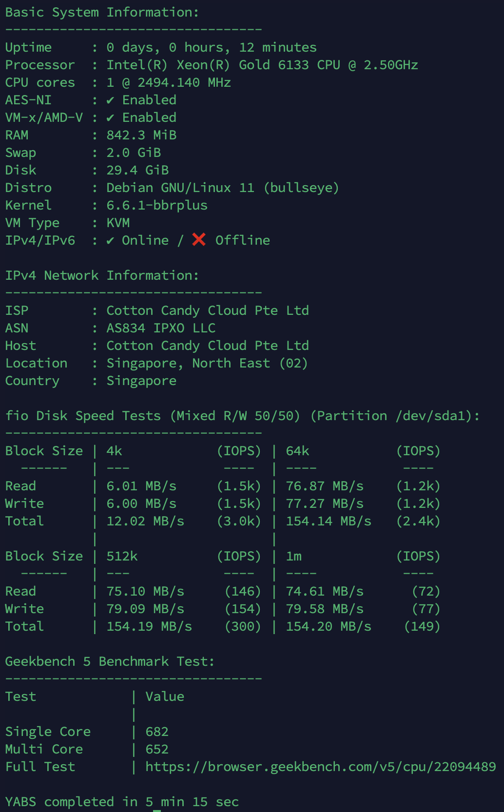Open the Geekbench full test URL
The width and height of the screenshot is (504, 812).
point(320,767)
